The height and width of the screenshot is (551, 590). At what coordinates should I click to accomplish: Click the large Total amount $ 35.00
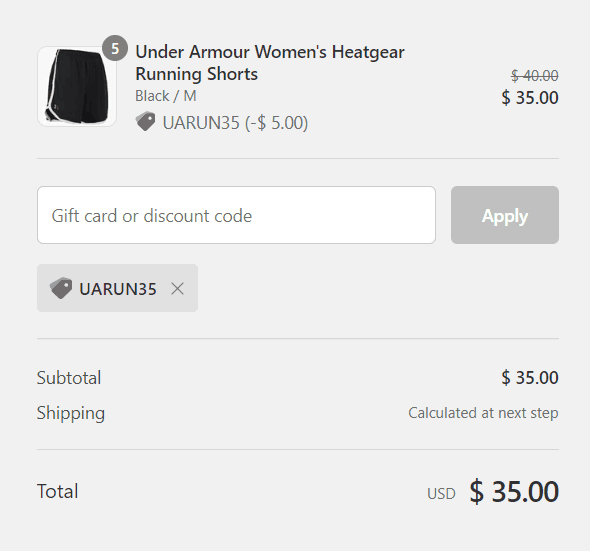pos(514,492)
